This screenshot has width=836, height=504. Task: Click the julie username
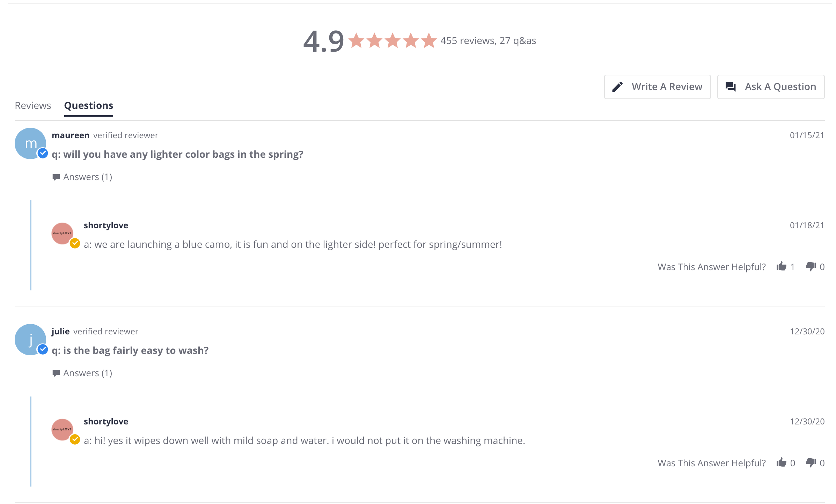pyautogui.click(x=61, y=332)
